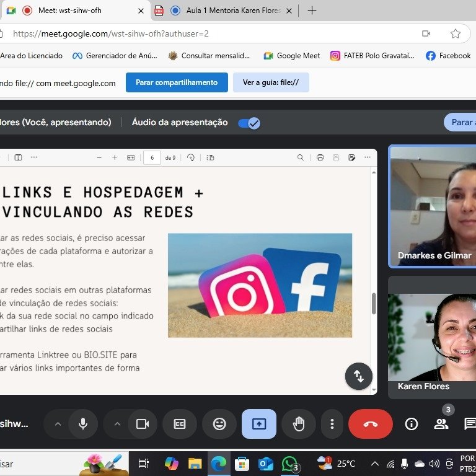Turn off the camera in Meet
The height and width of the screenshot is (476, 476).
[x=143, y=424]
